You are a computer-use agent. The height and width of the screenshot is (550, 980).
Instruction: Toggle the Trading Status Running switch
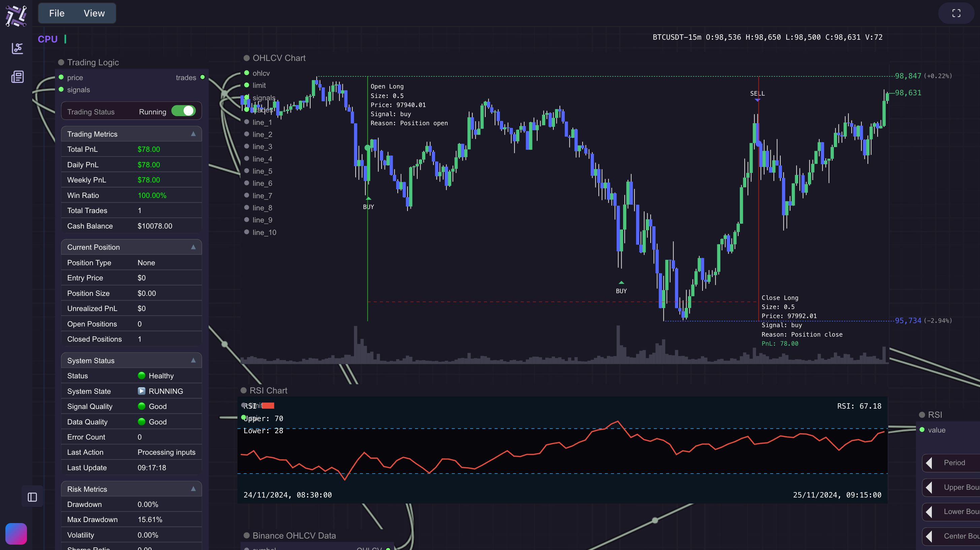[184, 111]
